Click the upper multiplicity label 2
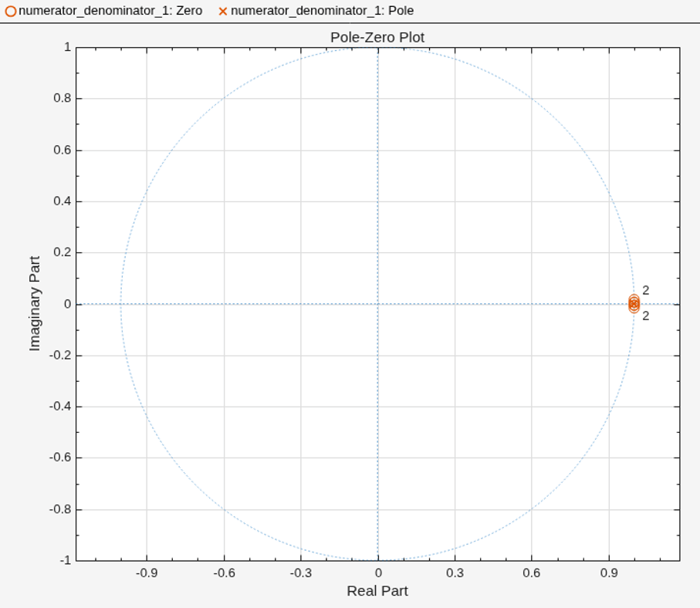The width and height of the screenshot is (700, 608). pos(645,290)
